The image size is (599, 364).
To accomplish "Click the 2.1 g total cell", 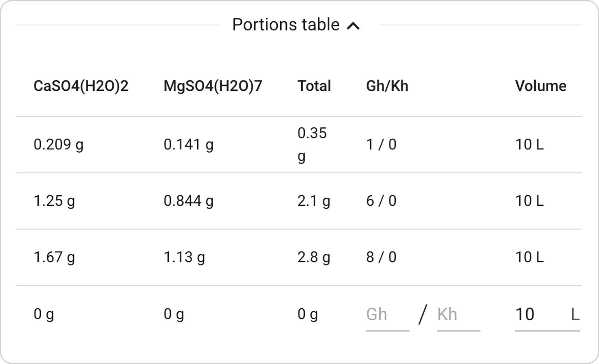I will (314, 201).
